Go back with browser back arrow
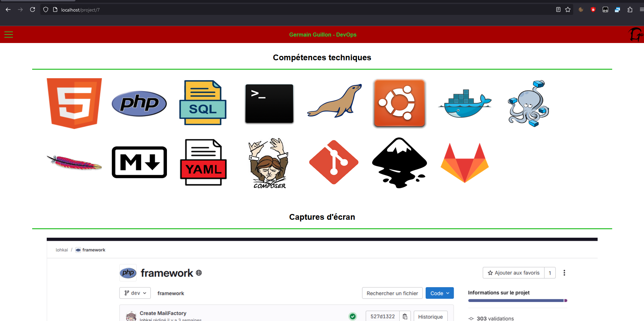Image resolution: width=644 pixels, height=321 pixels. click(x=8, y=9)
